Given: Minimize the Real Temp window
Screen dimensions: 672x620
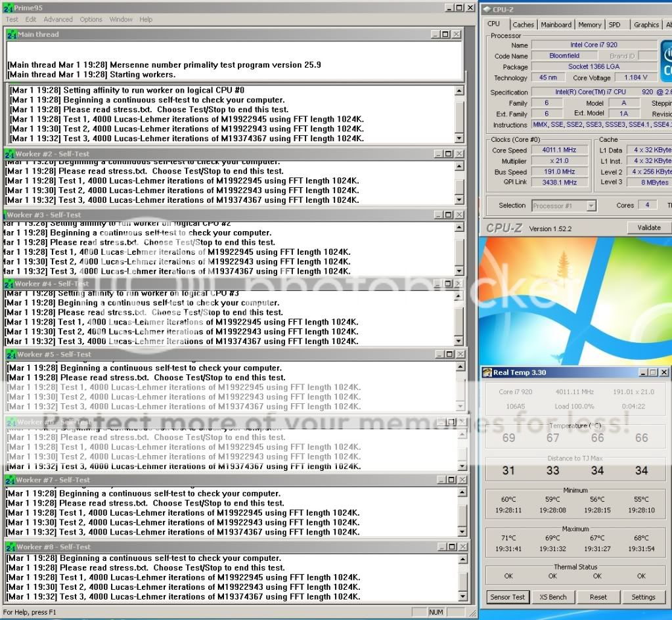Looking at the screenshot, I should click(643, 372).
